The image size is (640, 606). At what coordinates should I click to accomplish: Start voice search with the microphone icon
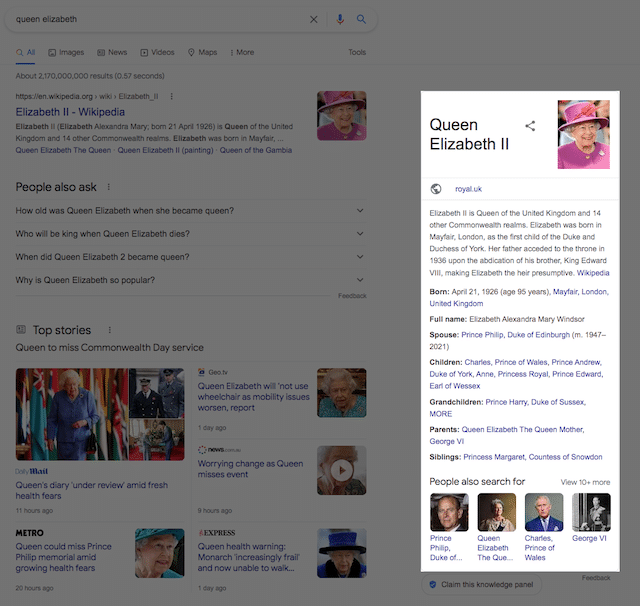point(340,19)
